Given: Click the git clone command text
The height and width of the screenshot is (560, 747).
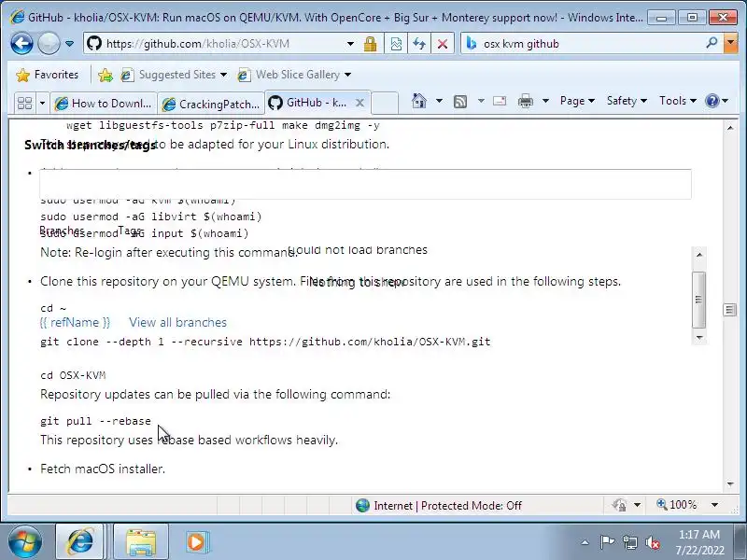Looking at the screenshot, I should pos(265,342).
